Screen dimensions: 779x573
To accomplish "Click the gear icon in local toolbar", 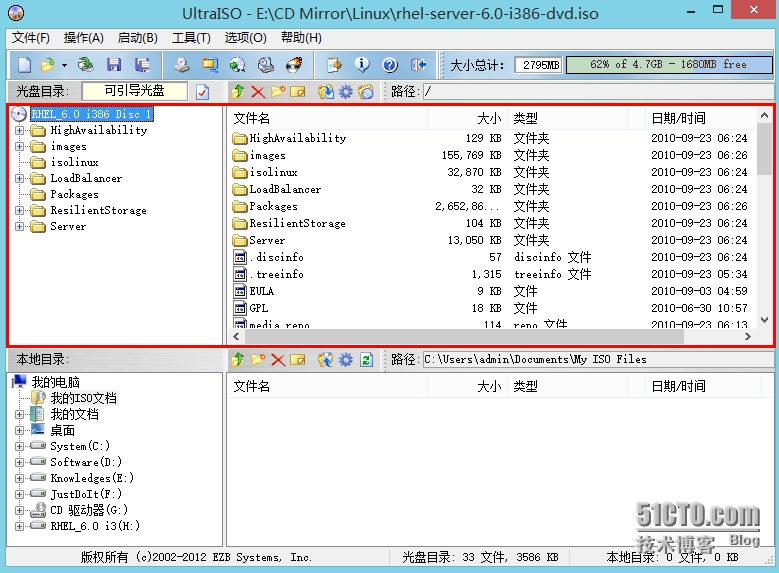I will tap(346, 359).
